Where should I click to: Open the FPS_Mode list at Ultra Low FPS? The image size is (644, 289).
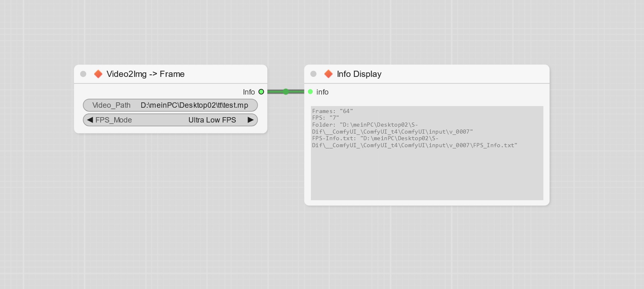pyautogui.click(x=212, y=120)
